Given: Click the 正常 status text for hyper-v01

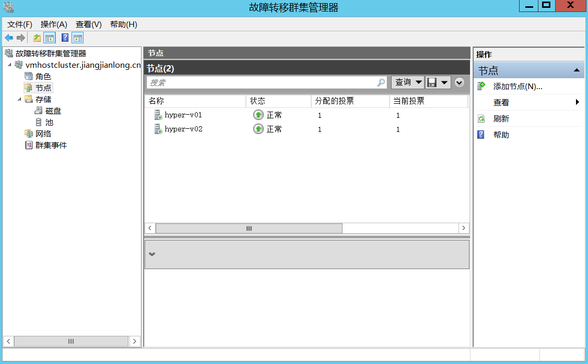Looking at the screenshot, I should point(274,115).
